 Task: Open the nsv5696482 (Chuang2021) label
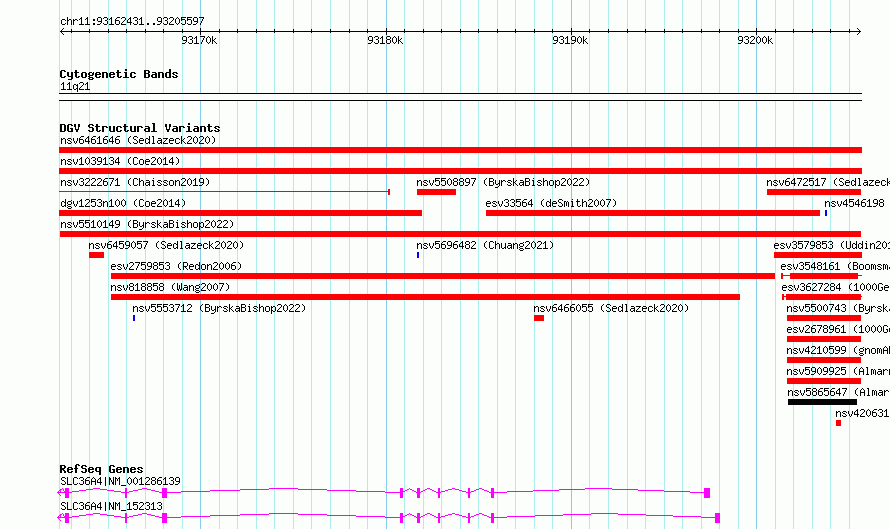(485, 245)
